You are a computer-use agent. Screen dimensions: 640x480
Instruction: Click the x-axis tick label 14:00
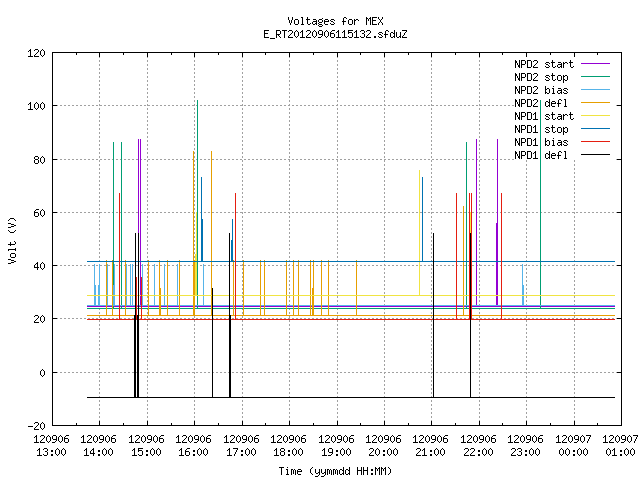[98, 453]
